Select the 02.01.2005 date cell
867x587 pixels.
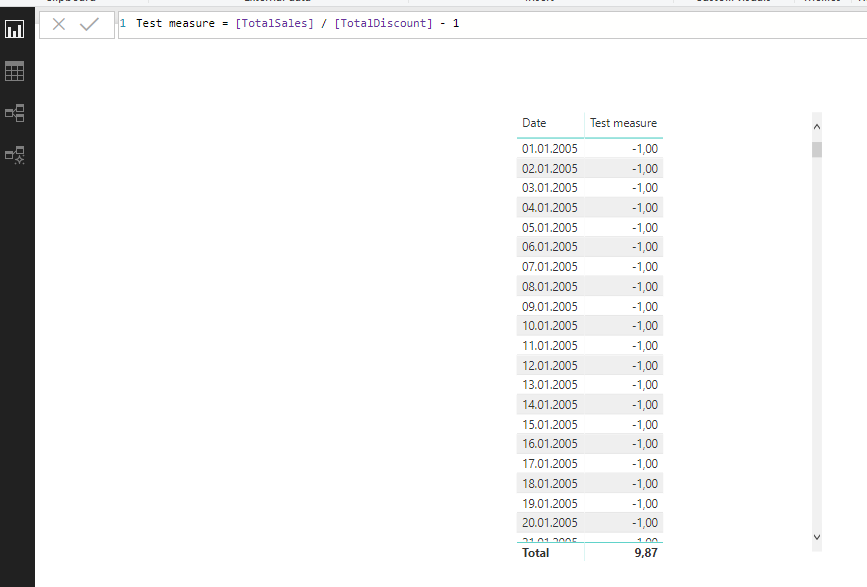(x=550, y=169)
